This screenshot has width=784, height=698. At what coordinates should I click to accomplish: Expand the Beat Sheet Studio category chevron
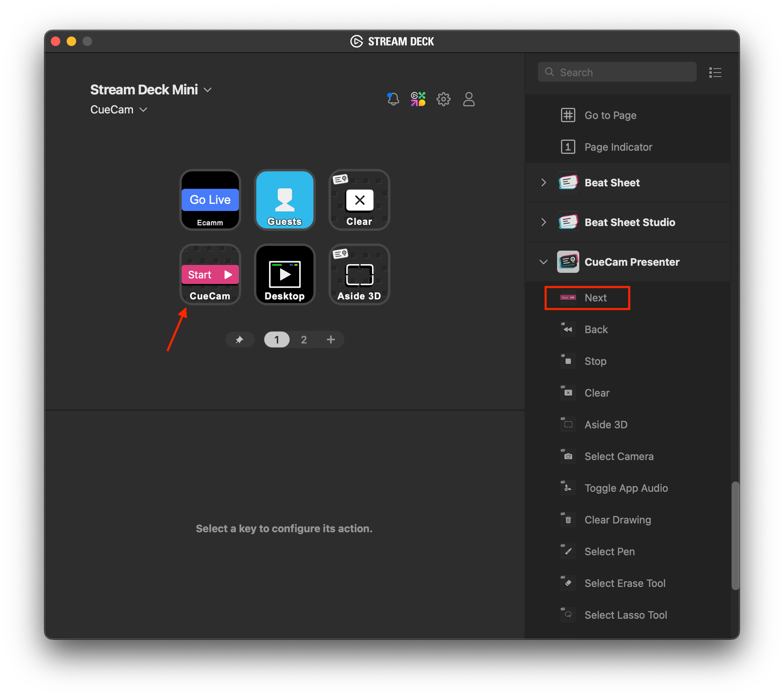click(544, 222)
